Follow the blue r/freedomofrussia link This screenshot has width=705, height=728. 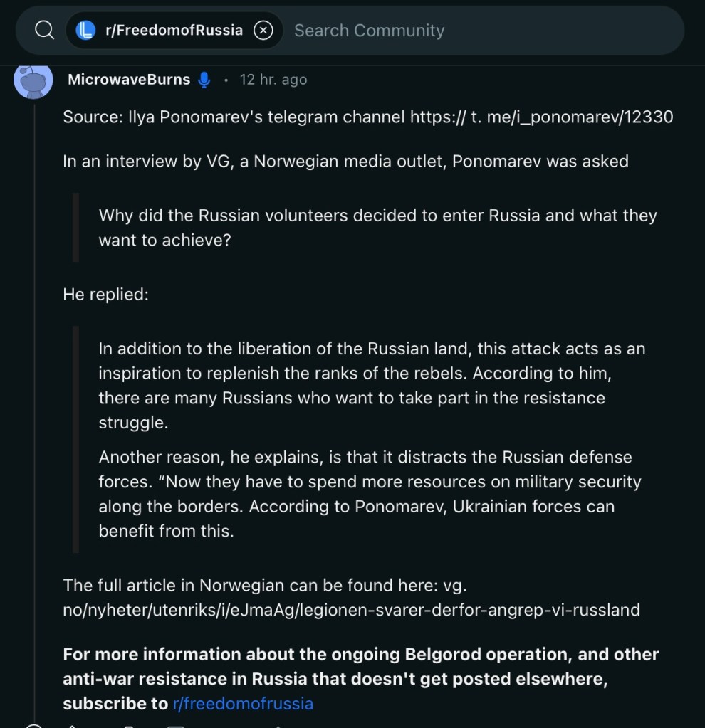(x=243, y=703)
